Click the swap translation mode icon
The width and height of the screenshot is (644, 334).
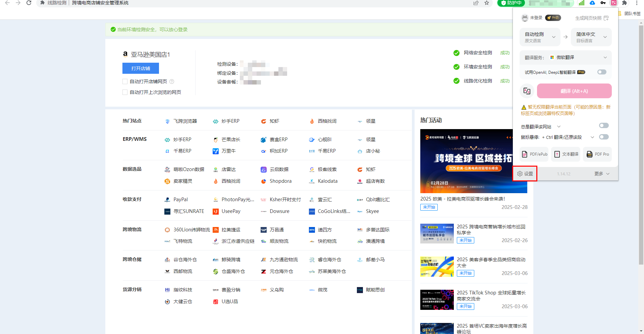(x=527, y=91)
